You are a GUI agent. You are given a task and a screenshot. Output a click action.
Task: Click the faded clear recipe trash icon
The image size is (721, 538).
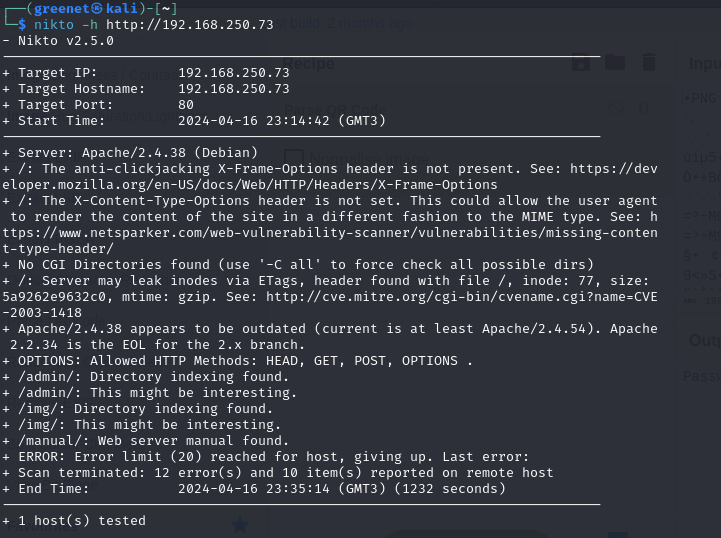649,62
